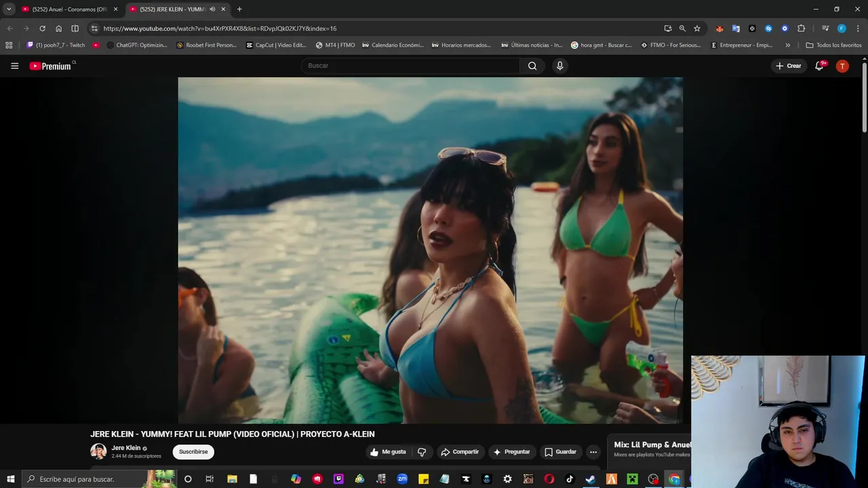Viewport: 868px width, 488px height.
Task: Show more bookmarks chevron
Action: (787, 45)
